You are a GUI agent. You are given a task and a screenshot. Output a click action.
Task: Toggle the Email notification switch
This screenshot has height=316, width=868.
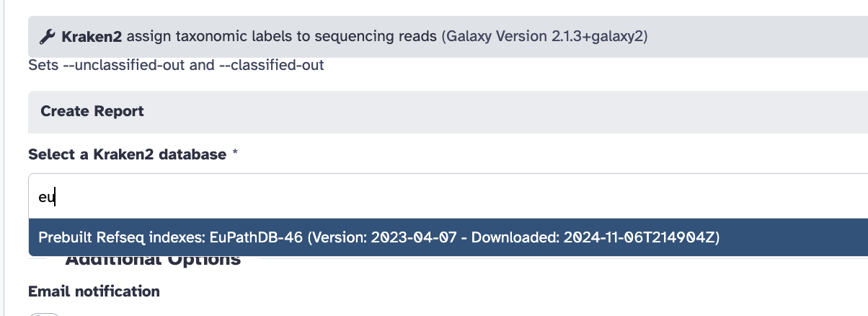pos(43,314)
